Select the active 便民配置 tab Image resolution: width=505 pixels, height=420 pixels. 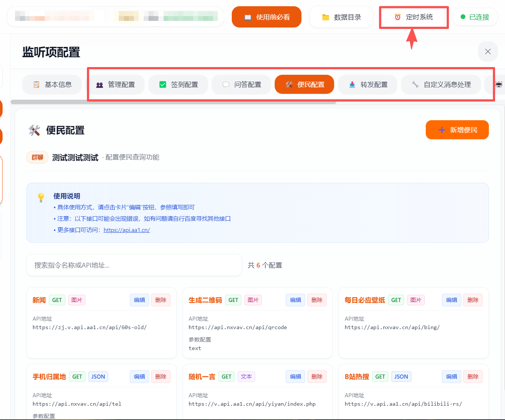coord(304,84)
